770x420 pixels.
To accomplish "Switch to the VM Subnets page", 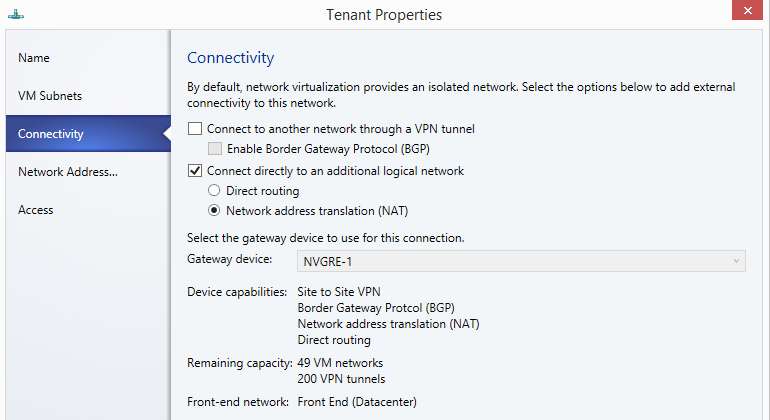I will [50, 96].
